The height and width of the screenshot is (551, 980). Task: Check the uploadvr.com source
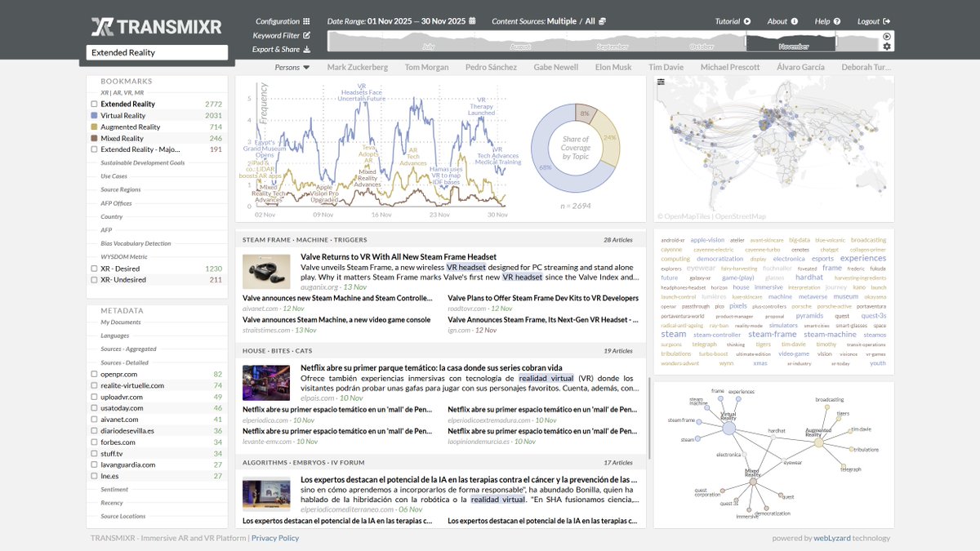95,397
